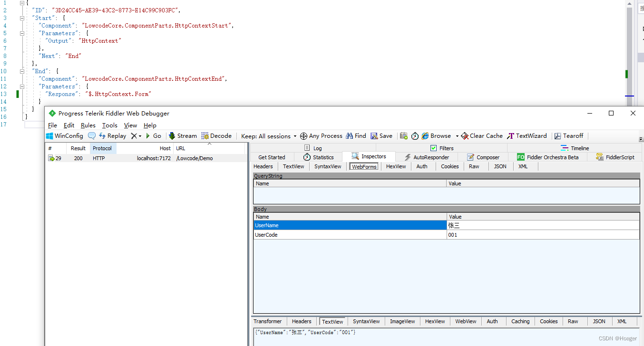Select the UserCode row in Body grid

pyautogui.click(x=446, y=235)
